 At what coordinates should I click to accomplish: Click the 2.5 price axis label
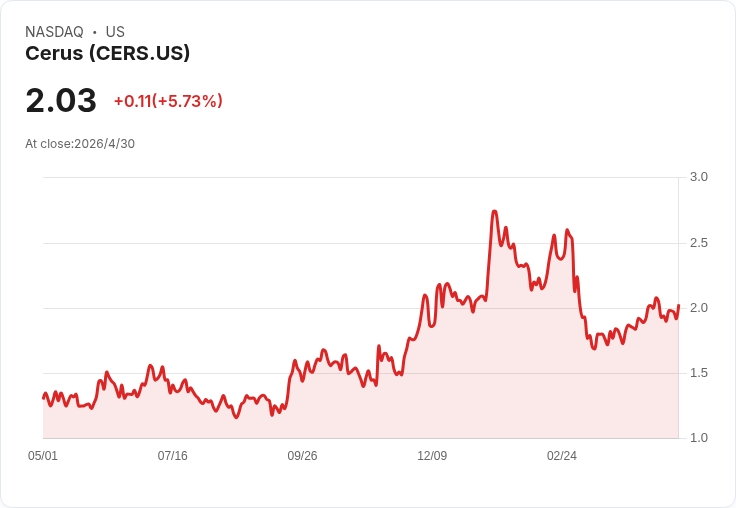[698, 243]
